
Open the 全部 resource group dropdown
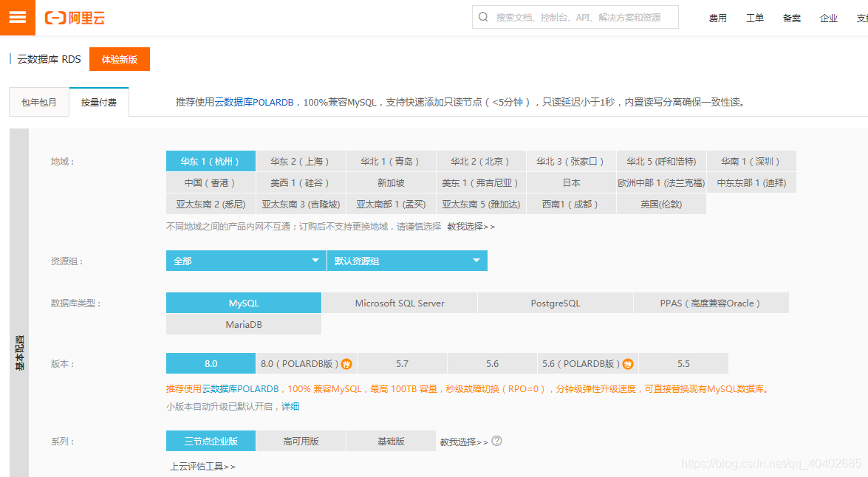click(246, 261)
